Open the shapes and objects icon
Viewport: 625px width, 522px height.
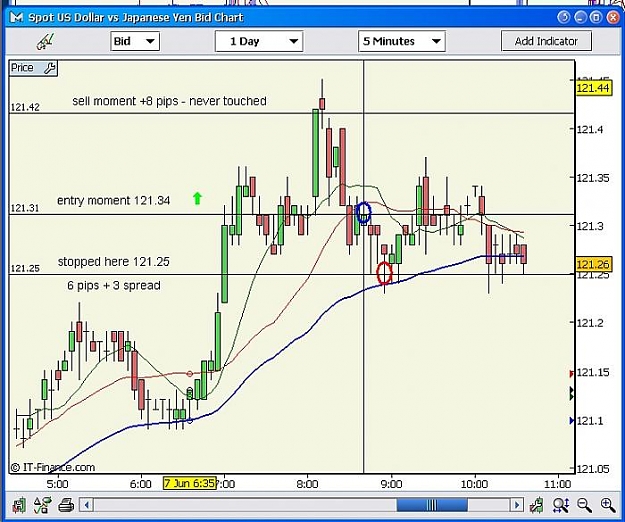tap(42, 505)
